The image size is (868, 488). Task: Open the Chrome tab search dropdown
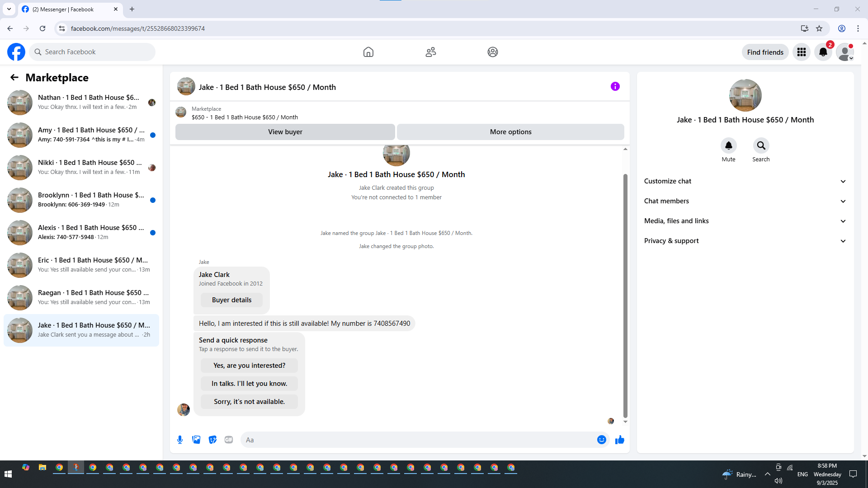coord(9,9)
